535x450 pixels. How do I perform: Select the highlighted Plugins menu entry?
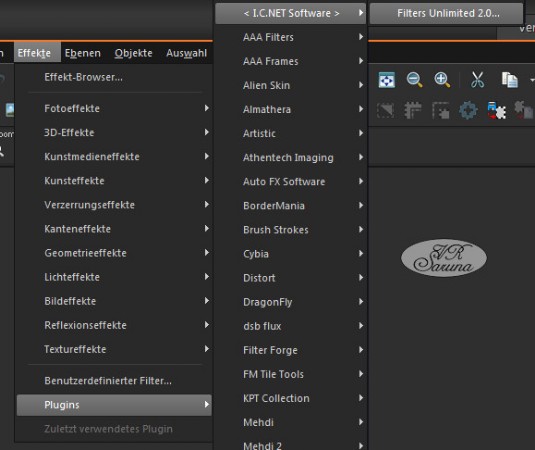click(x=114, y=405)
